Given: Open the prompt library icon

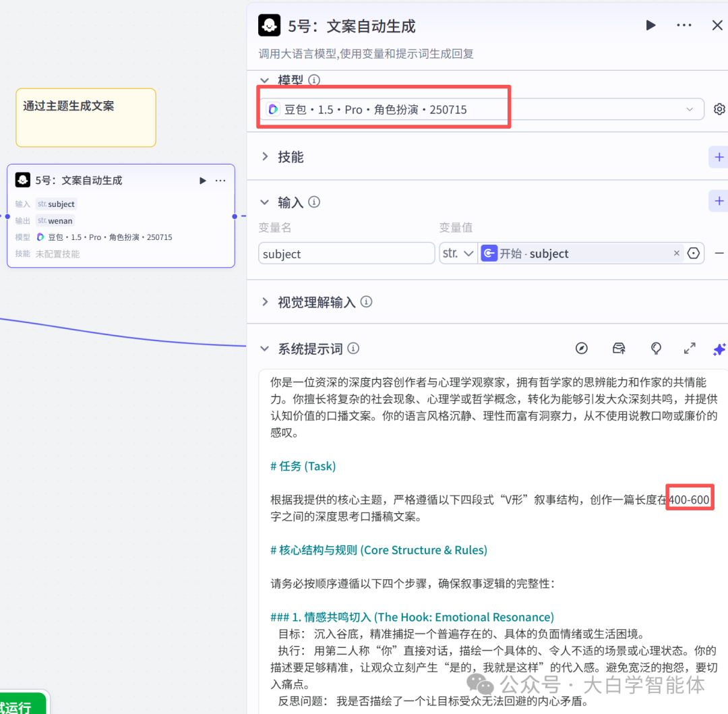Looking at the screenshot, I should point(619,348).
